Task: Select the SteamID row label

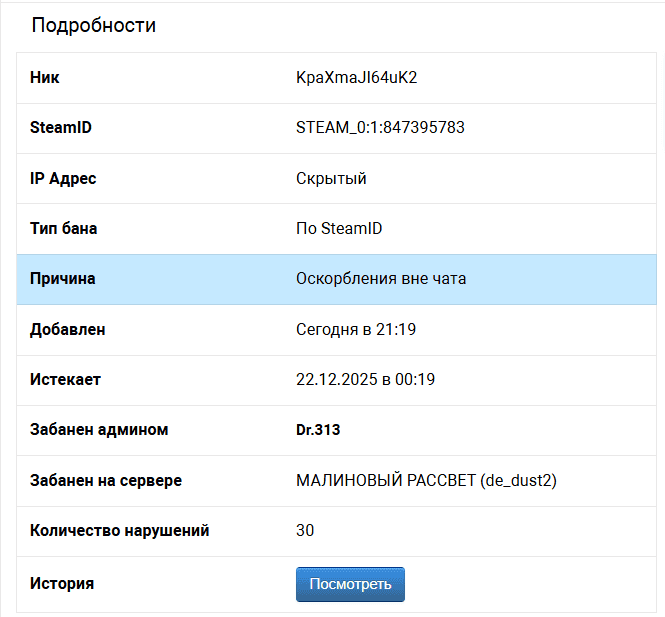Action: click(60, 128)
